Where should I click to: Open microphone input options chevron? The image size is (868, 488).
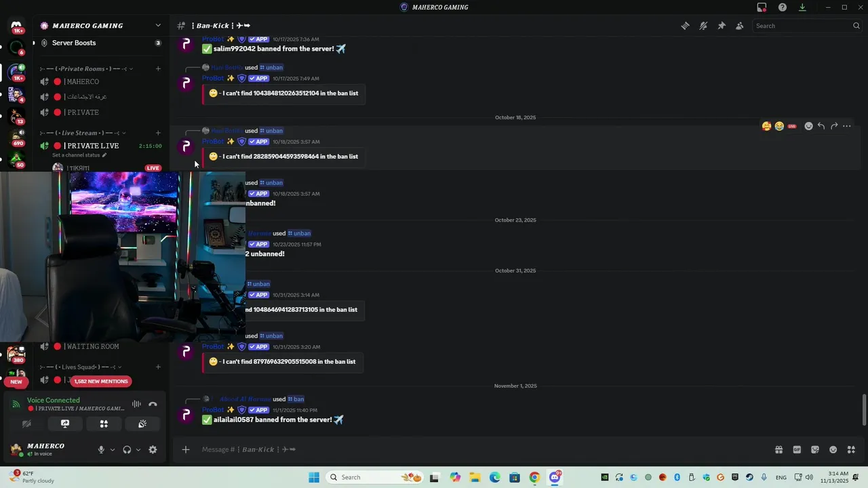[113, 449]
